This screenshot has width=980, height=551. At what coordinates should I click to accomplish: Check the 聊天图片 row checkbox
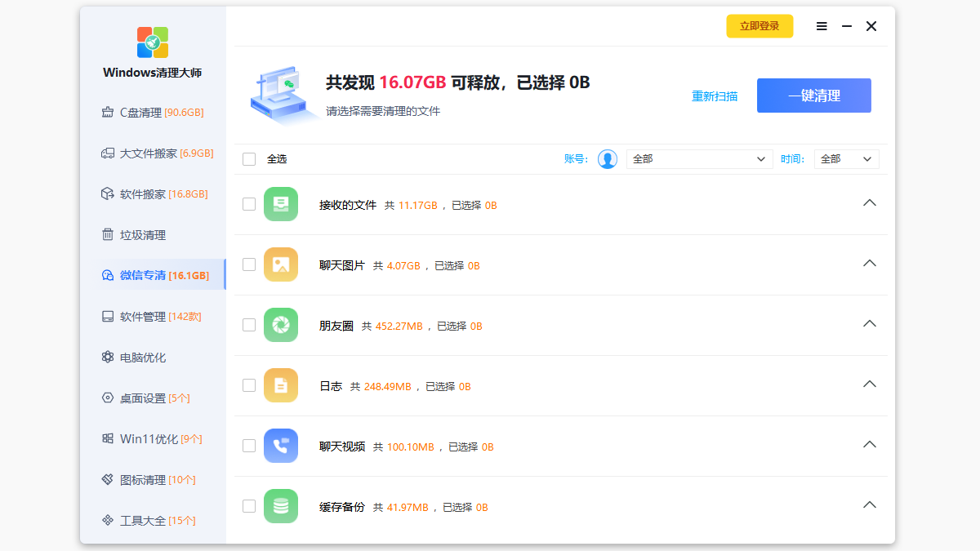[x=249, y=264]
